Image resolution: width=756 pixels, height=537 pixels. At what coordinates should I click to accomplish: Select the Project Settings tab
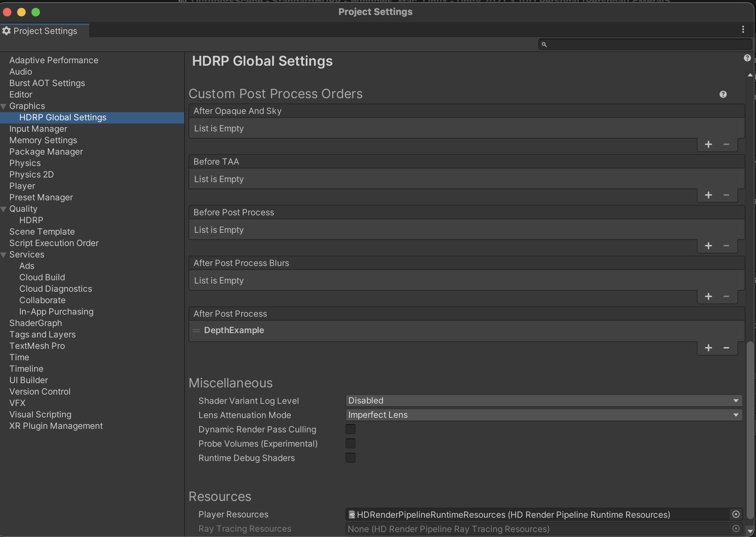tap(45, 31)
